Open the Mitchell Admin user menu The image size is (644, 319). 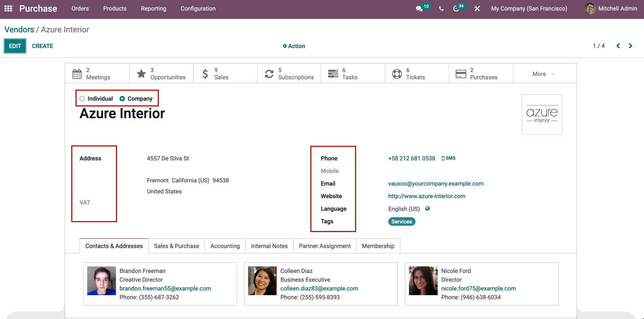(611, 9)
